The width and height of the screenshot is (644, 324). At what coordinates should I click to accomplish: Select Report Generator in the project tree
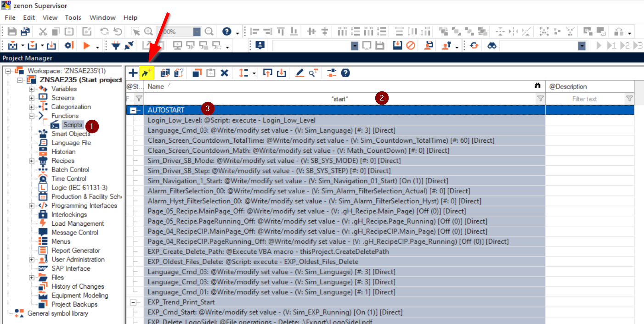click(x=76, y=251)
